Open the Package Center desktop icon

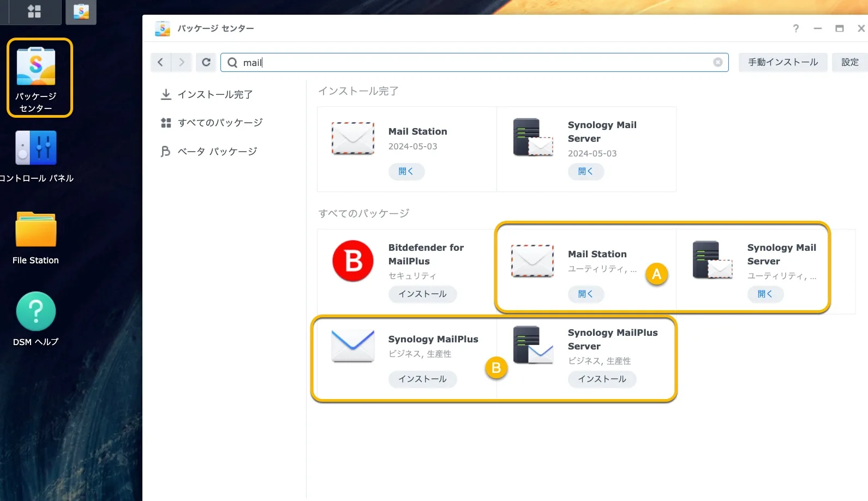[36, 77]
